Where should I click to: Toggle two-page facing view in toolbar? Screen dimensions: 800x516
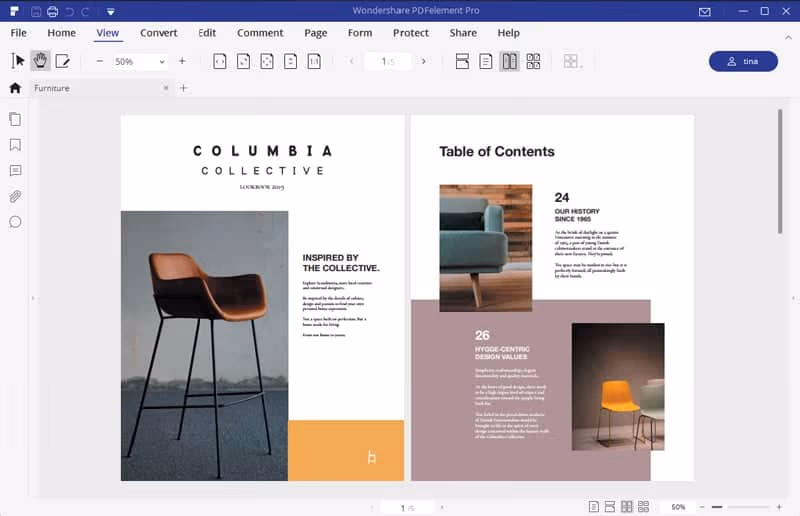coord(510,61)
